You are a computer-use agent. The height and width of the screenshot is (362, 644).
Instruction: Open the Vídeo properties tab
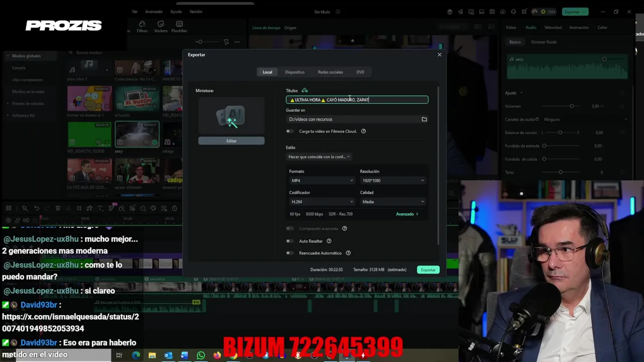click(x=511, y=28)
